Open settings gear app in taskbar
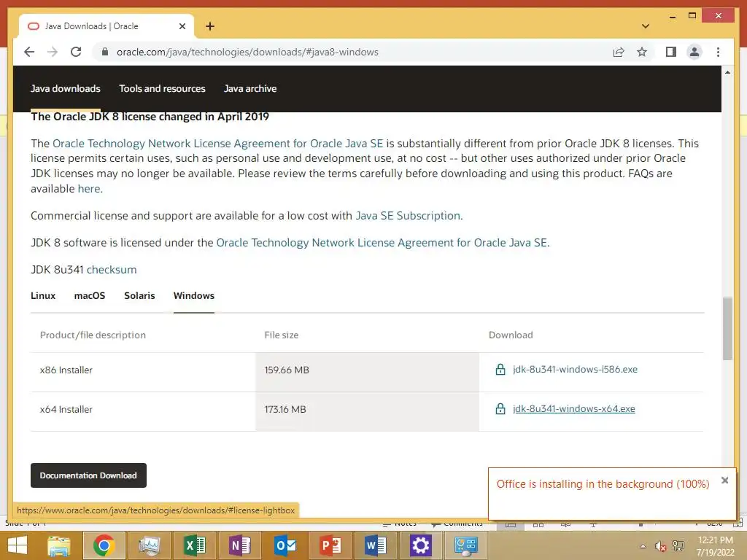Screen dimensions: 747x560 click(x=420, y=545)
